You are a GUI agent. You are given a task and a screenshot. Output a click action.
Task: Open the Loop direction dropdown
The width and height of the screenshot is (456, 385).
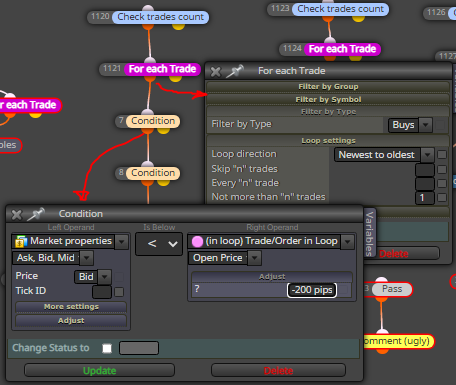click(x=427, y=155)
